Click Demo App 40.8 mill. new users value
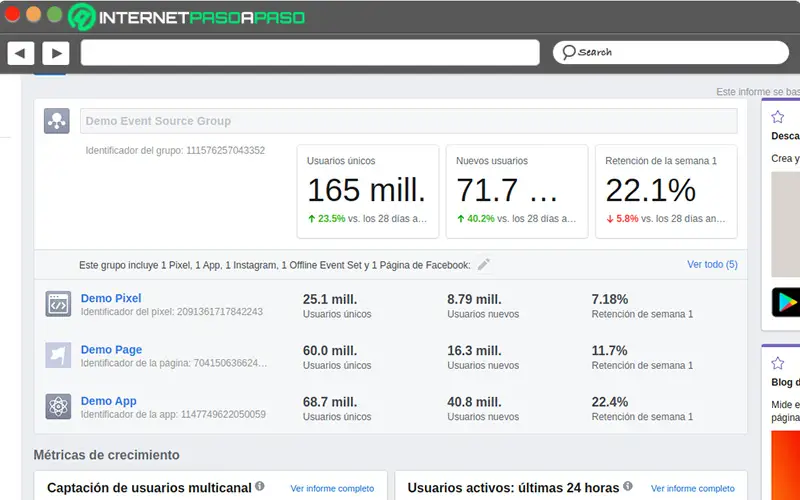 (x=474, y=402)
